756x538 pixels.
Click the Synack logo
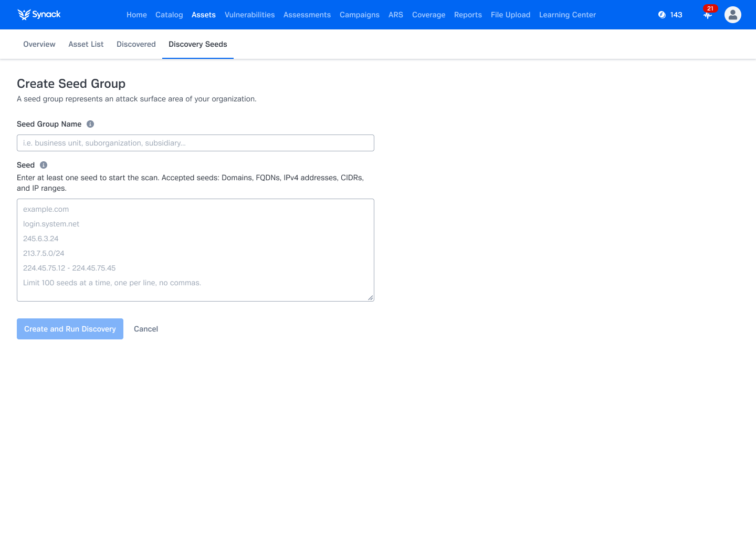click(39, 15)
